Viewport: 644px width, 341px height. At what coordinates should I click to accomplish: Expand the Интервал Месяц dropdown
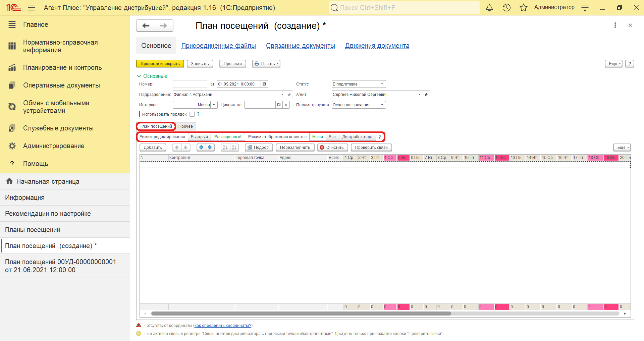214,105
